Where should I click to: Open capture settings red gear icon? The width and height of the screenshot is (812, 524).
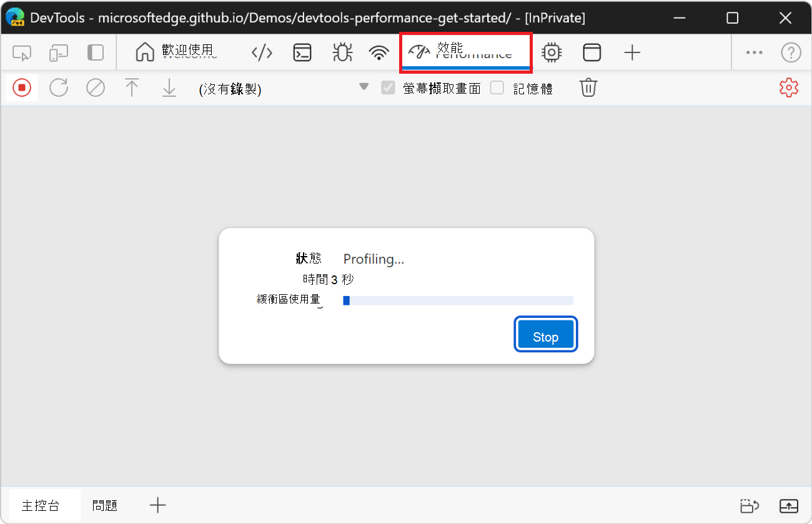tap(789, 88)
